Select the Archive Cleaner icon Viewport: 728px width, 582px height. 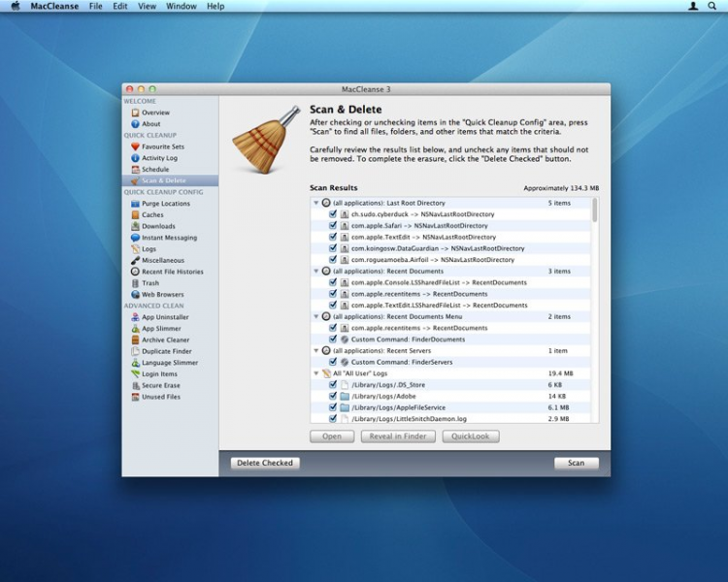pyautogui.click(x=135, y=339)
